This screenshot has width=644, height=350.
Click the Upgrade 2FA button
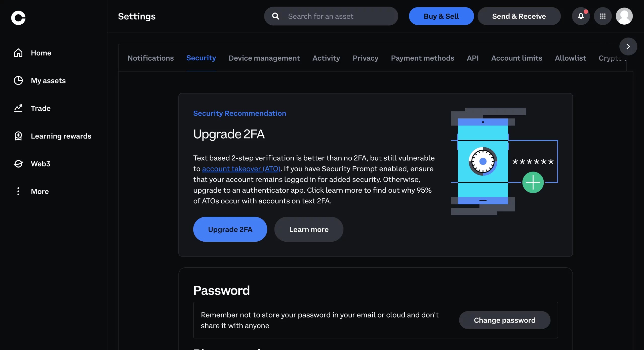point(230,229)
